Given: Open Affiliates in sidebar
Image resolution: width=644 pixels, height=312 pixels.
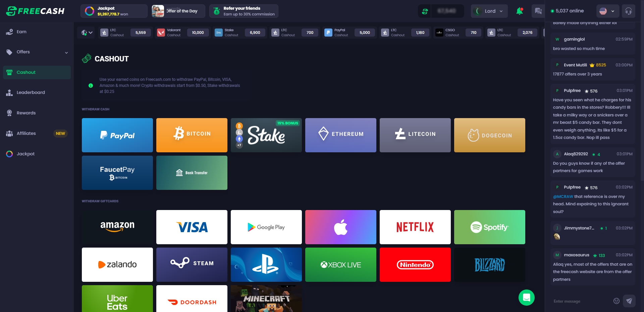Looking at the screenshot, I should (37, 134).
